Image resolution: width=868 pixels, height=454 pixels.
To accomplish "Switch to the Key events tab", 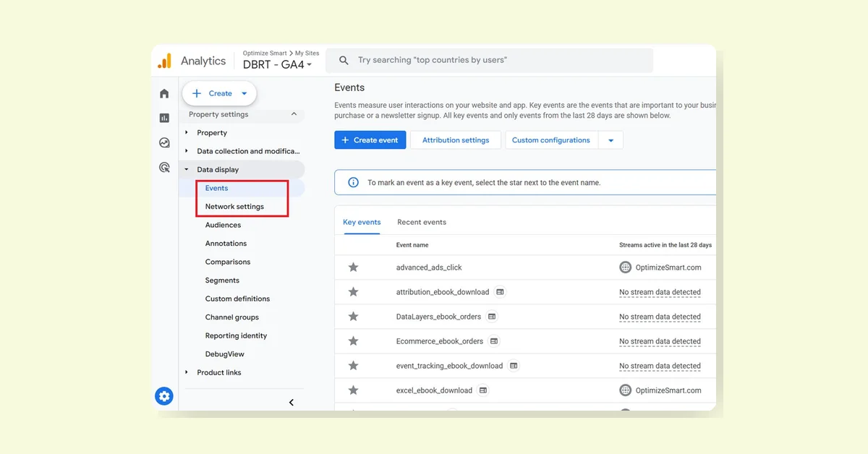I will click(x=362, y=222).
